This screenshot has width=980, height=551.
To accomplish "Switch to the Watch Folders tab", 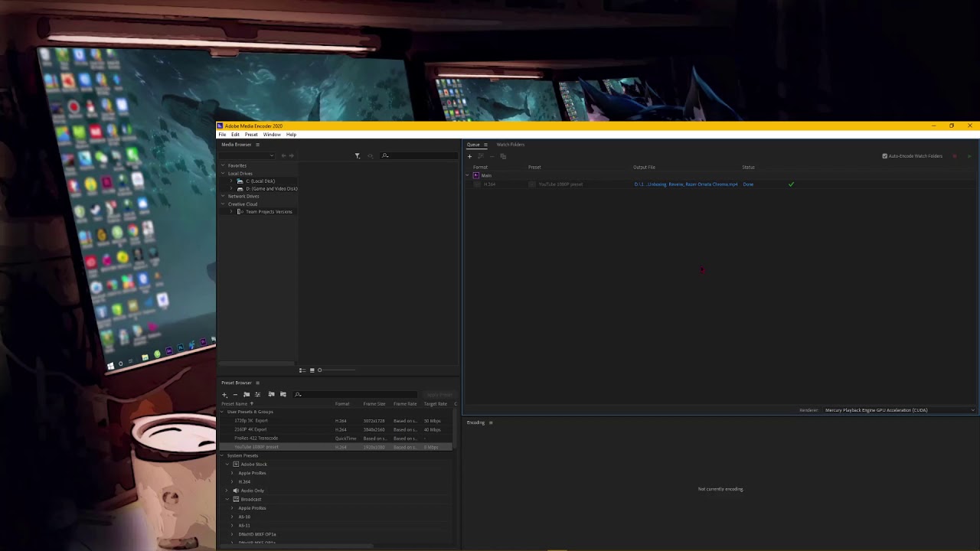I will (x=510, y=145).
